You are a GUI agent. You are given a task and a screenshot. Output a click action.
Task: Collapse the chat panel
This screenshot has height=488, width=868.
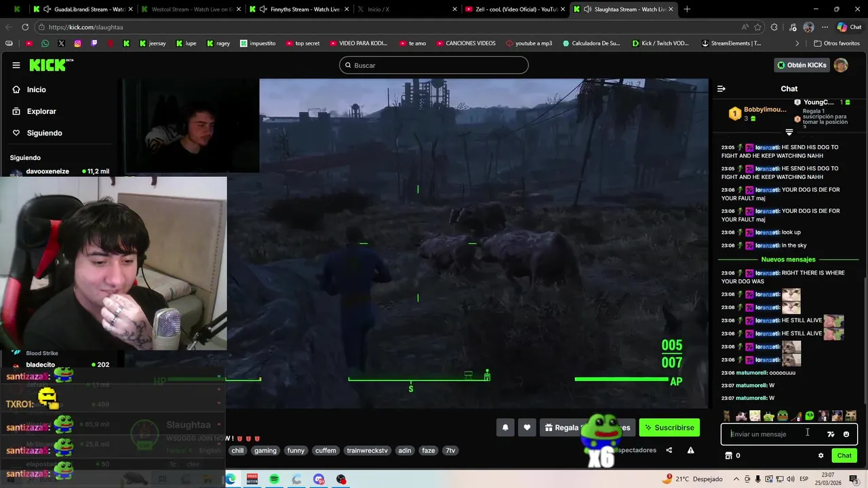722,89
